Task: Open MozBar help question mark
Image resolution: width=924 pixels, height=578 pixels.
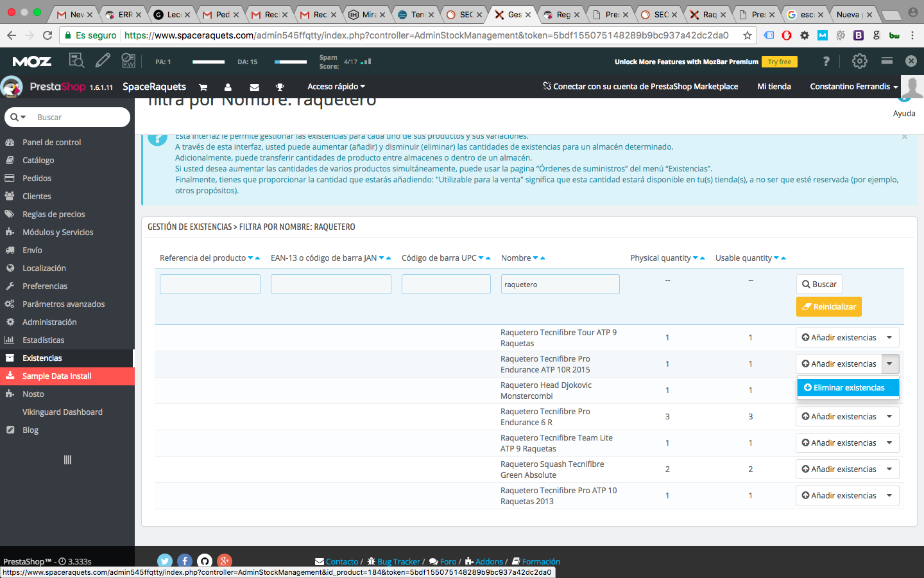Action: pyautogui.click(x=826, y=61)
